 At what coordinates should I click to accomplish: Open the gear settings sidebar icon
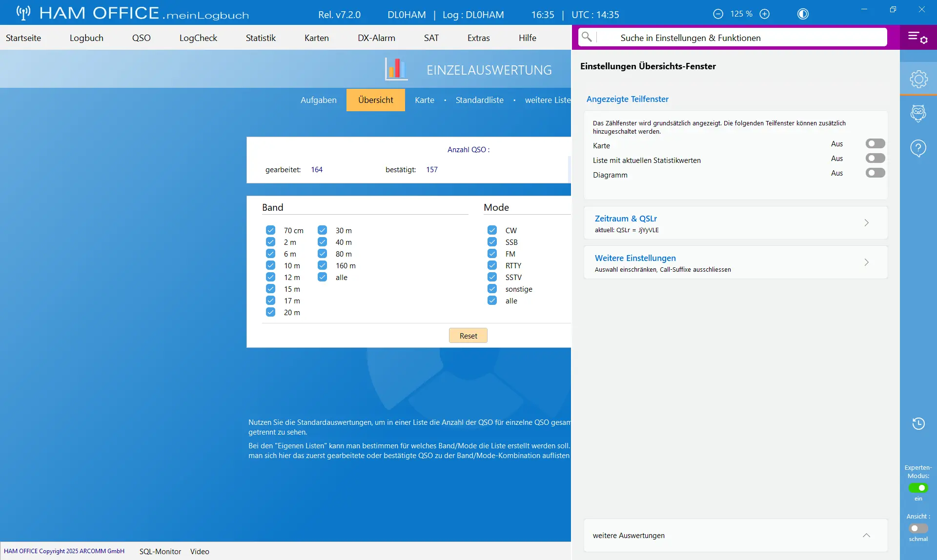coord(918,79)
